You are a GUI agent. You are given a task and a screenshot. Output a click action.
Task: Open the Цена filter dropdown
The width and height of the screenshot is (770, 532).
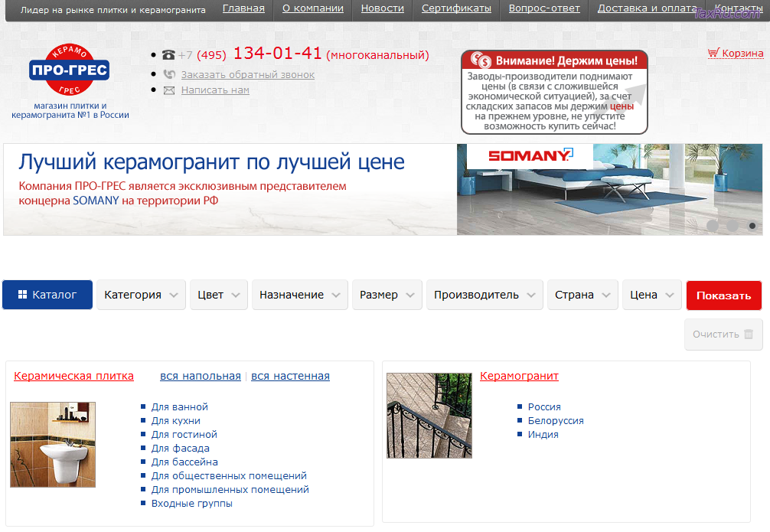(651, 294)
